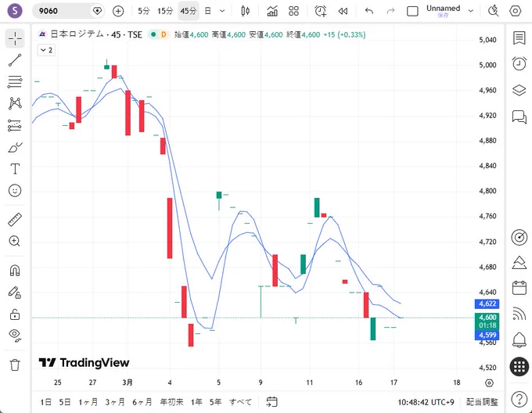The width and height of the screenshot is (532, 413).
Task: Switch to the 日 daily interval
Action: click(x=207, y=11)
